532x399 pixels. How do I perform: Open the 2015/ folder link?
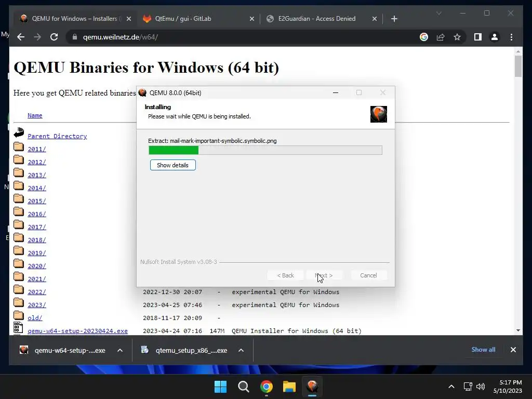click(x=37, y=201)
